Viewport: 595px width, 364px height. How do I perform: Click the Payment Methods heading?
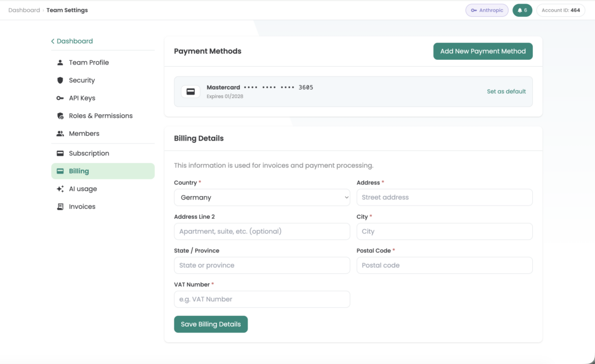pos(207,51)
